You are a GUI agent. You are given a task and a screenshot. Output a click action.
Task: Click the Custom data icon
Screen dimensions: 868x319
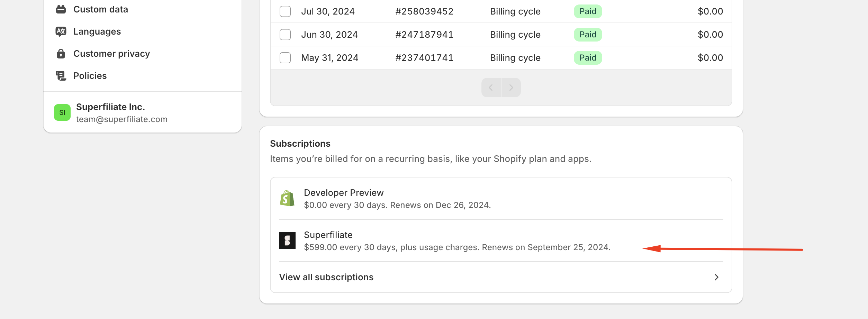tap(61, 9)
